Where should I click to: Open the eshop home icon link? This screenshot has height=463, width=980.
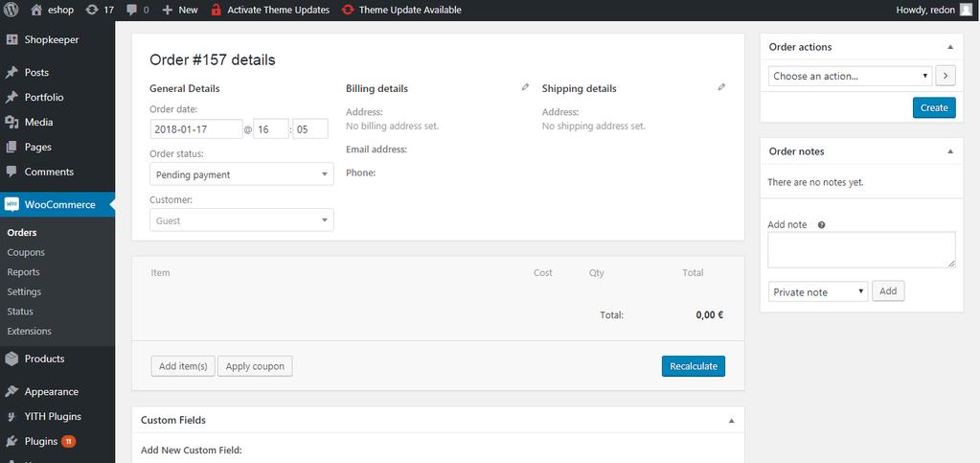click(x=36, y=10)
